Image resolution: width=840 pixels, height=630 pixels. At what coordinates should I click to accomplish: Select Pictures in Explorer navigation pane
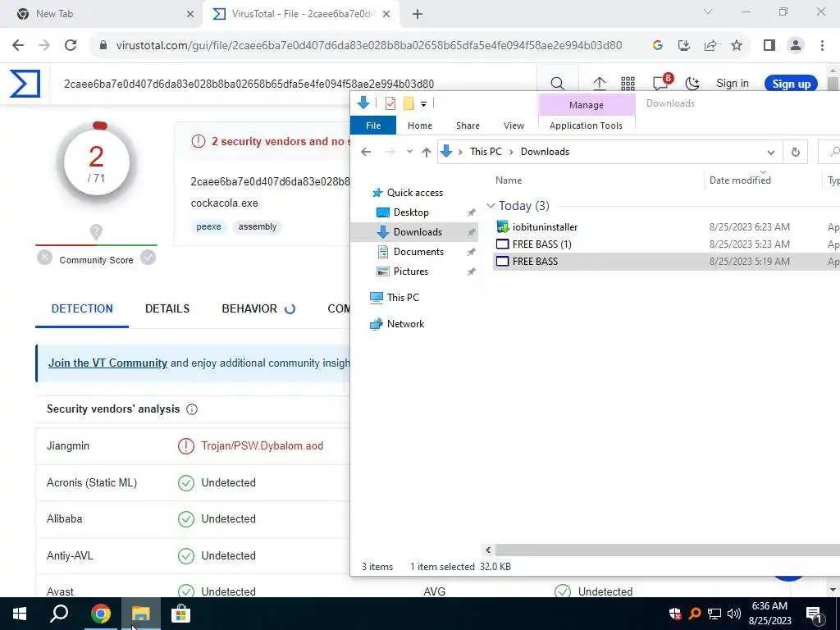tap(411, 272)
